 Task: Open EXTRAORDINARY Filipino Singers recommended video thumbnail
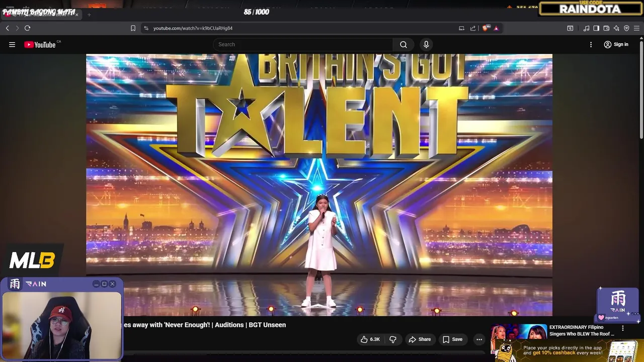coord(519,332)
